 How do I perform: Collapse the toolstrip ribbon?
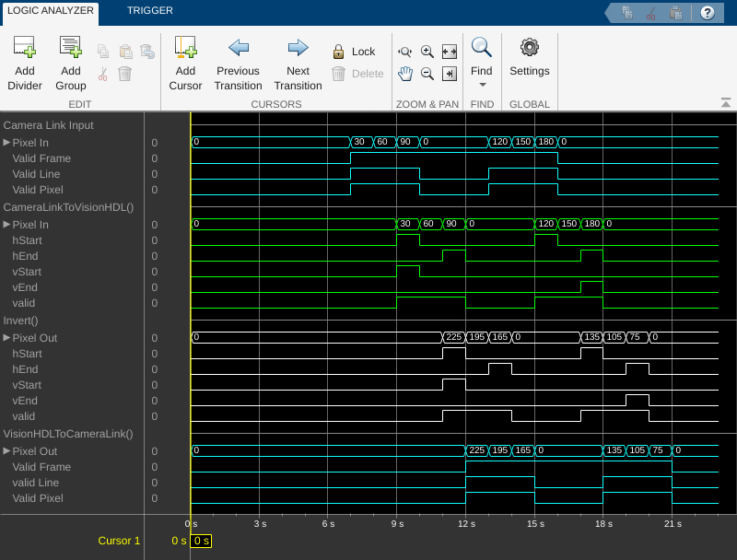click(x=726, y=102)
